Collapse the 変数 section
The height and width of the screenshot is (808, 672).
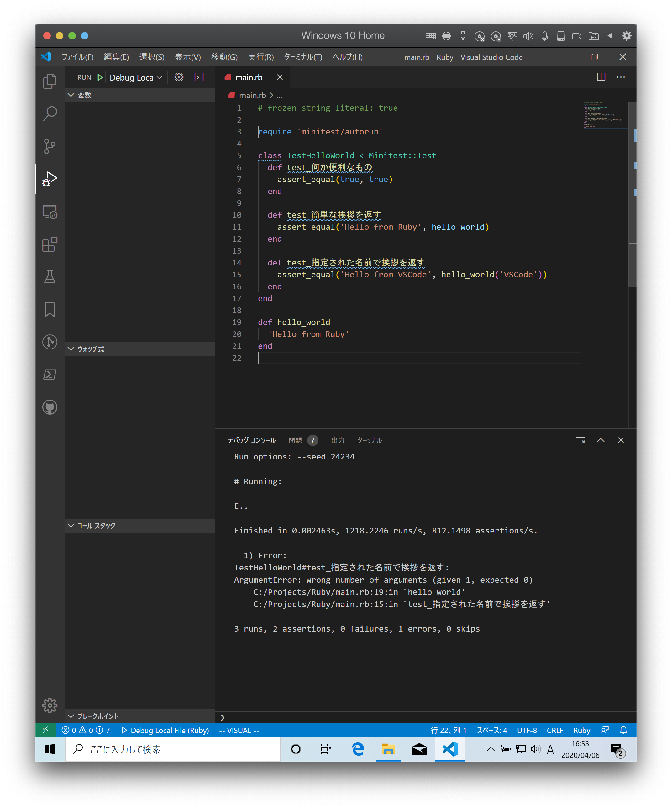click(x=84, y=95)
